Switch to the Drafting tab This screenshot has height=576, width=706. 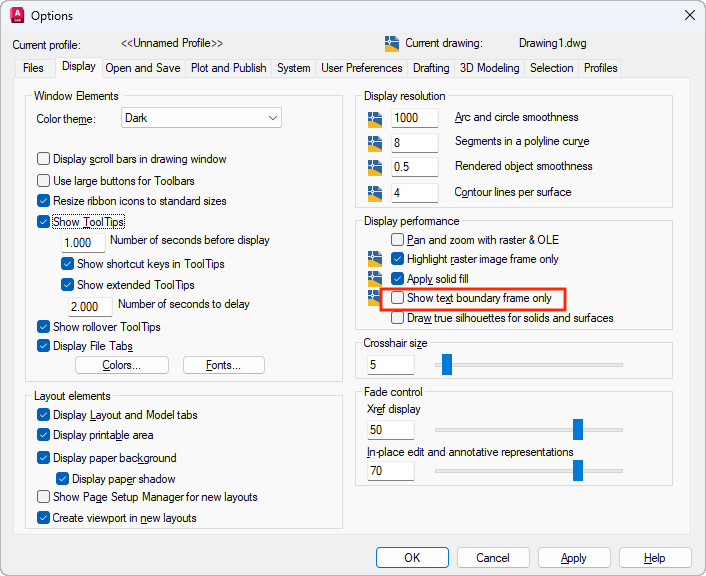[x=431, y=68]
